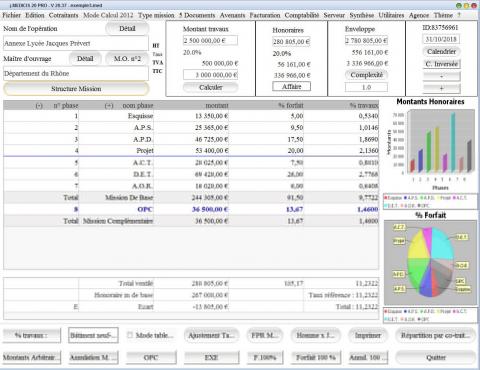Image resolution: width=480 pixels, height=370 pixels.
Task: Select the Esquisse phase row
Action: [191, 116]
